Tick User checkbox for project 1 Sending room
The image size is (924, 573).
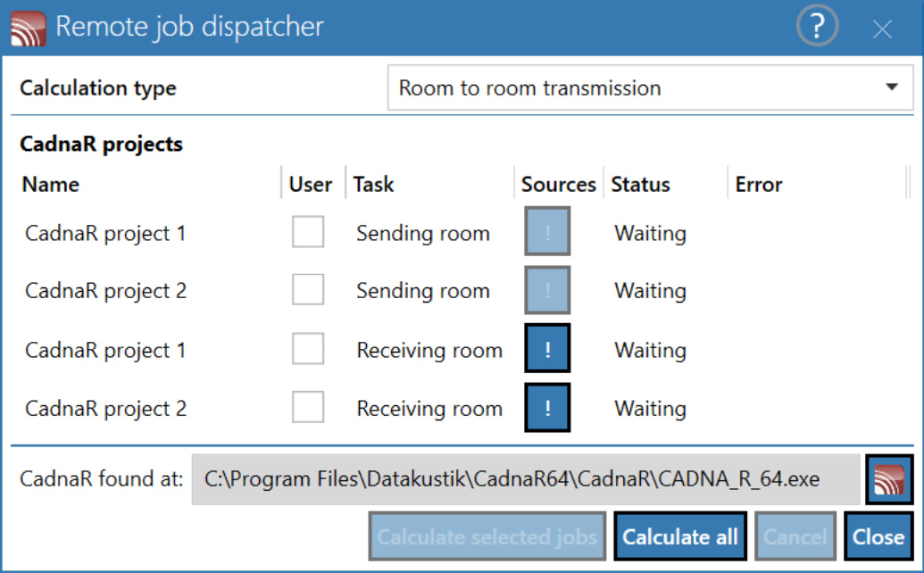(308, 231)
